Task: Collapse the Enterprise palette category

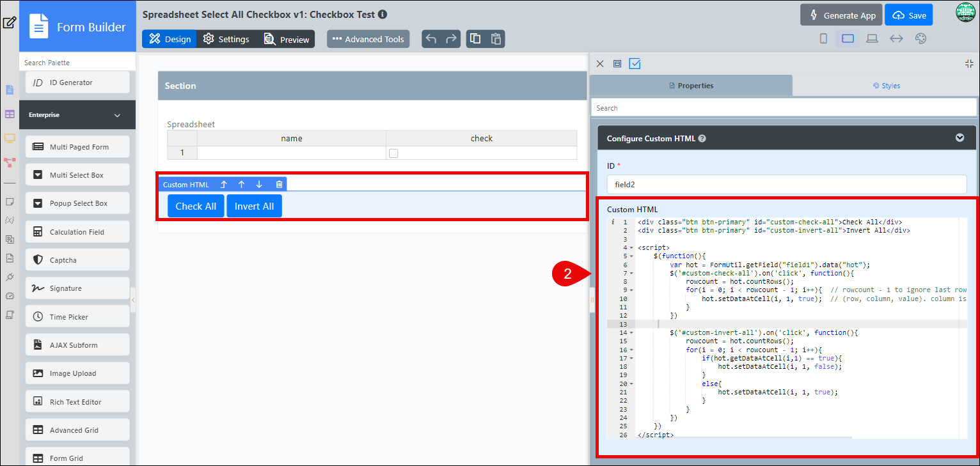Action: (x=117, y=115)
